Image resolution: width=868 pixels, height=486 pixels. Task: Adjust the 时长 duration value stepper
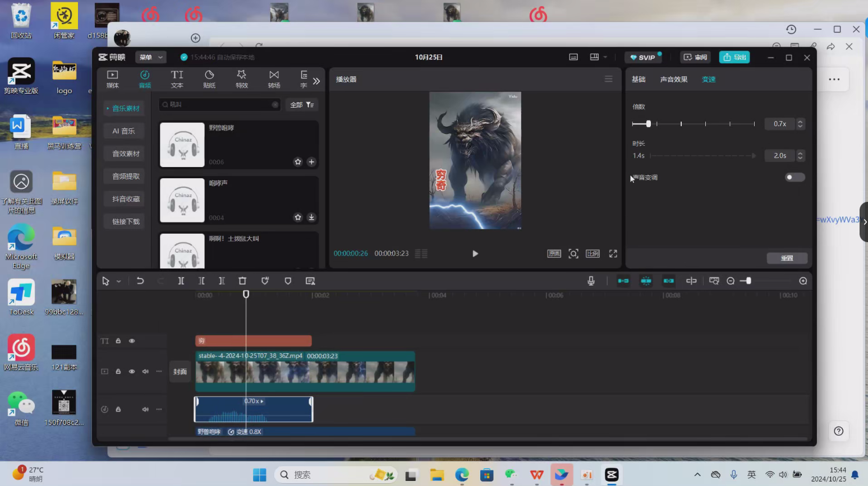point(801,155)
